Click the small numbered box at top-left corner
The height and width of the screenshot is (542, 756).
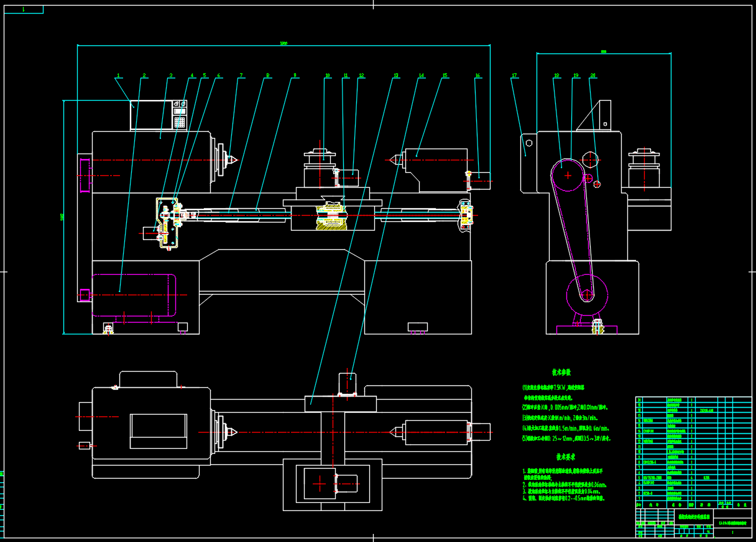tap(23, 9)
